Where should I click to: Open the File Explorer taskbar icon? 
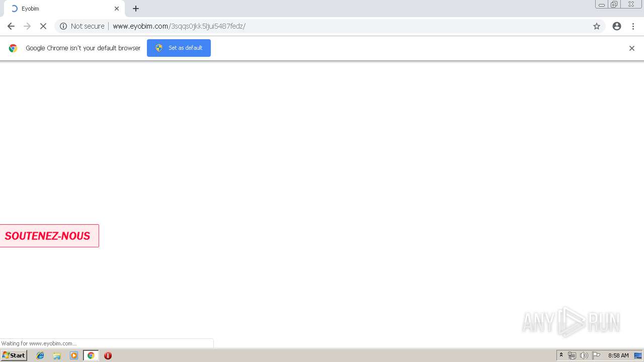pos(57,355)
